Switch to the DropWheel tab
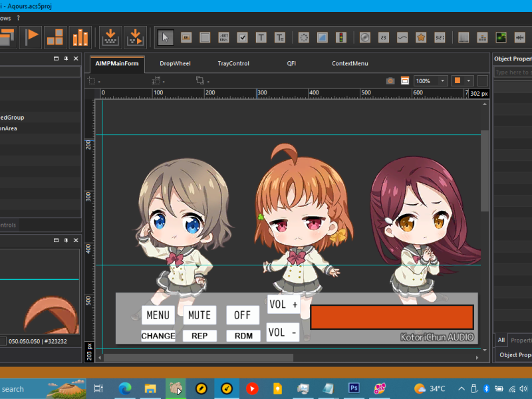Screen dimensions: 532x399 click(175, 63)
